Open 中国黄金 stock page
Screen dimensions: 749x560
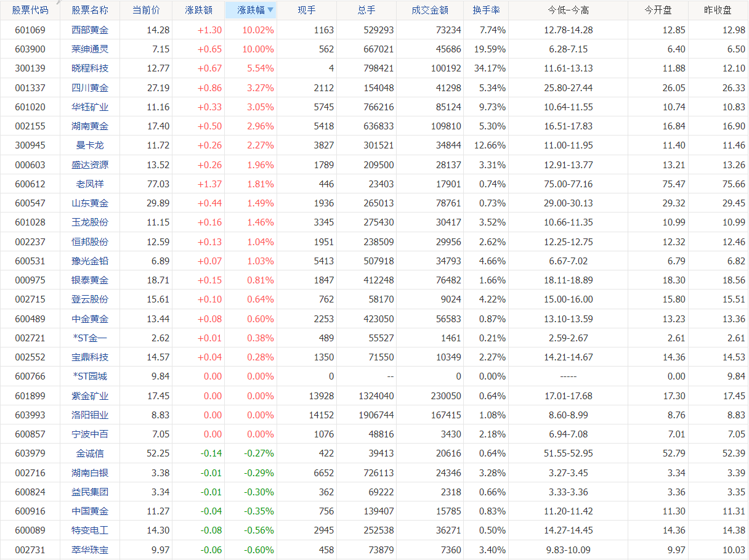pyautogui.click(x=90, y=511)
